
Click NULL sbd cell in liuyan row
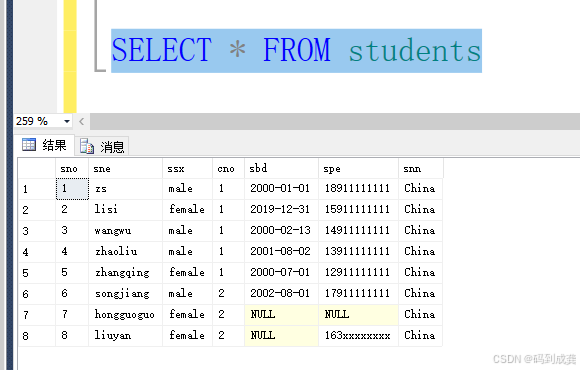coord(281,336)
